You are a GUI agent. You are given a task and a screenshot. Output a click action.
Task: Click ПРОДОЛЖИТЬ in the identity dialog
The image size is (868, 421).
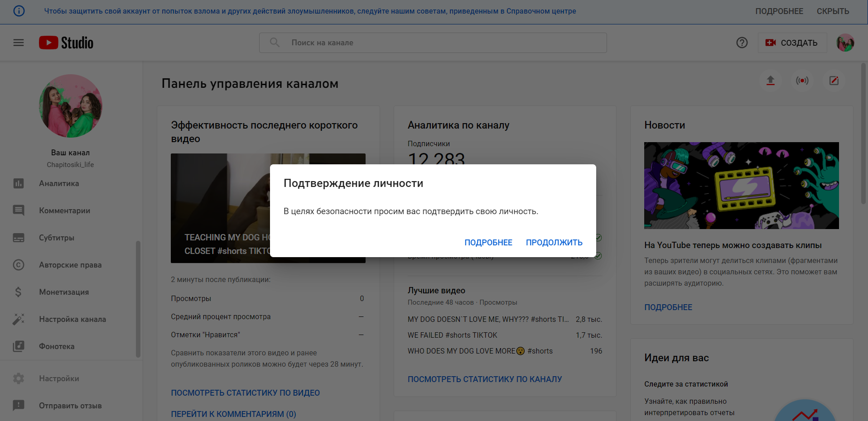click(x=554, y=243)
